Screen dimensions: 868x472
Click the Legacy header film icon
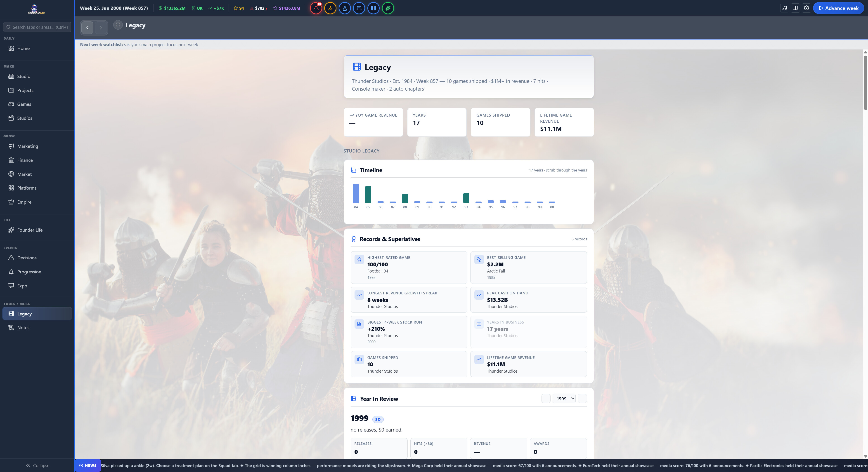click(x=357, y=67)
